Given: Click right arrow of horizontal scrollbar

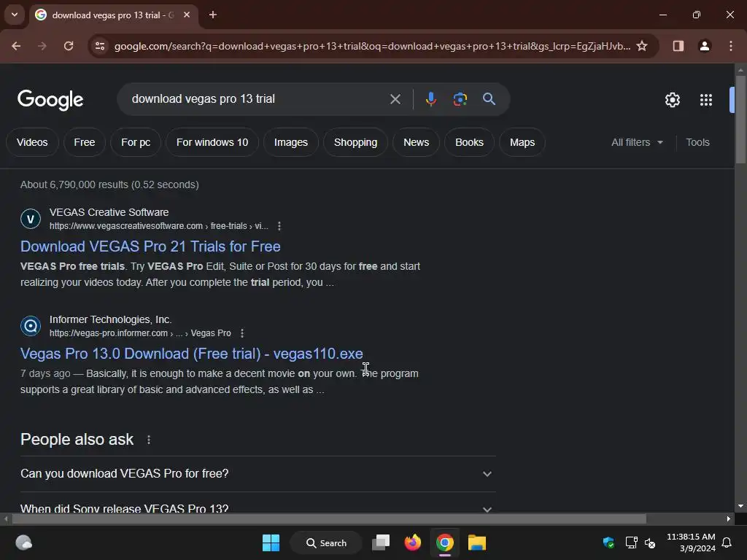Looking at the screenshot, I should [729, 519].
